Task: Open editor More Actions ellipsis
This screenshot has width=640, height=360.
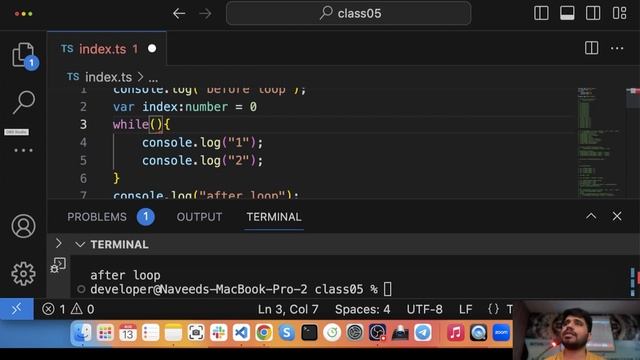Action: pos(617,48)
